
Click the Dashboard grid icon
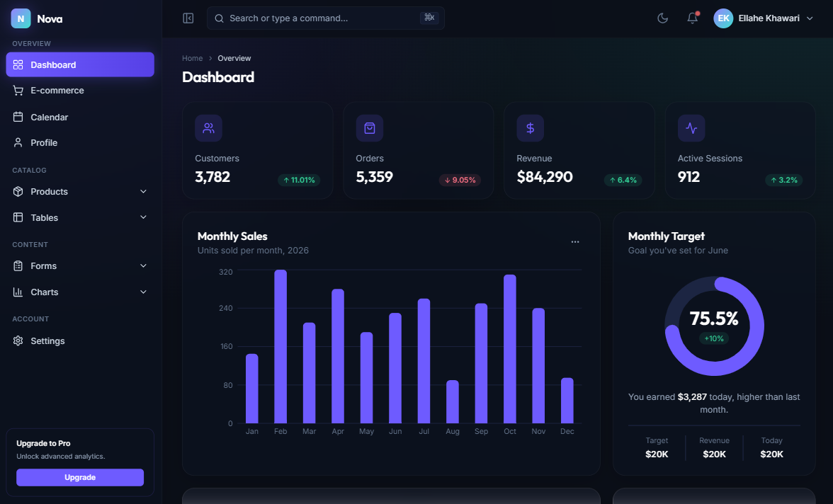click(x=18, y=64)
